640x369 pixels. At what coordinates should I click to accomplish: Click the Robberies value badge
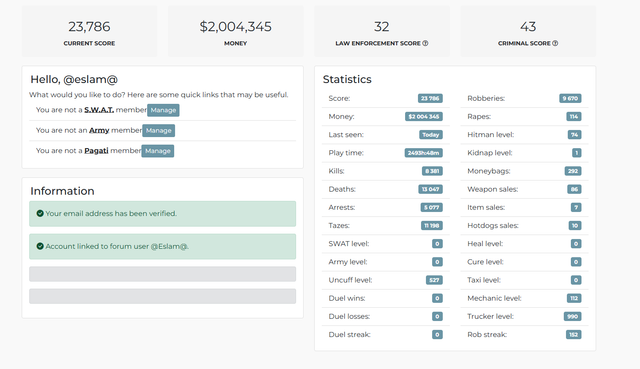click(570, 98)
